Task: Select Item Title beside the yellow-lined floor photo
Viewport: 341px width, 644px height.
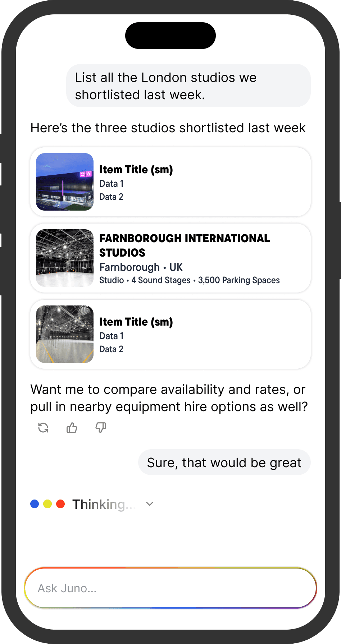Action: click(136, 322)
